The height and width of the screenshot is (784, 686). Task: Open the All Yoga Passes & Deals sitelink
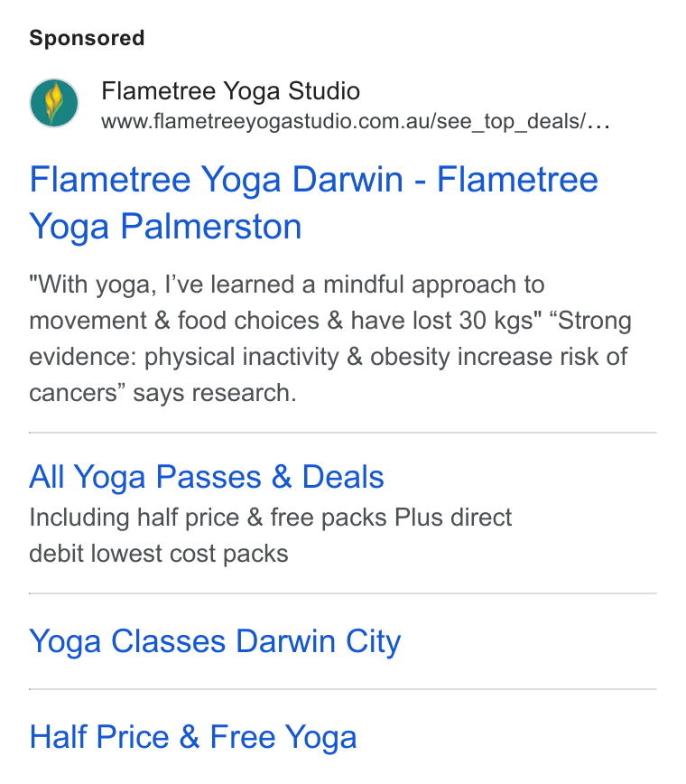[x=207, y=477]
